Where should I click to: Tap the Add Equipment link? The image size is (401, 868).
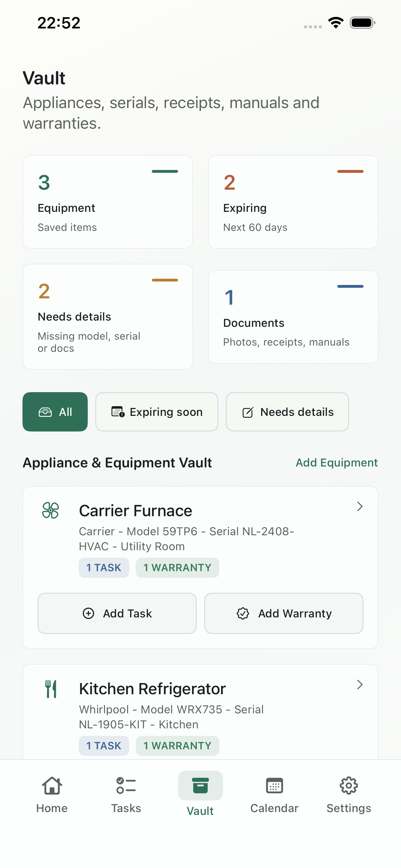(337, 463)
